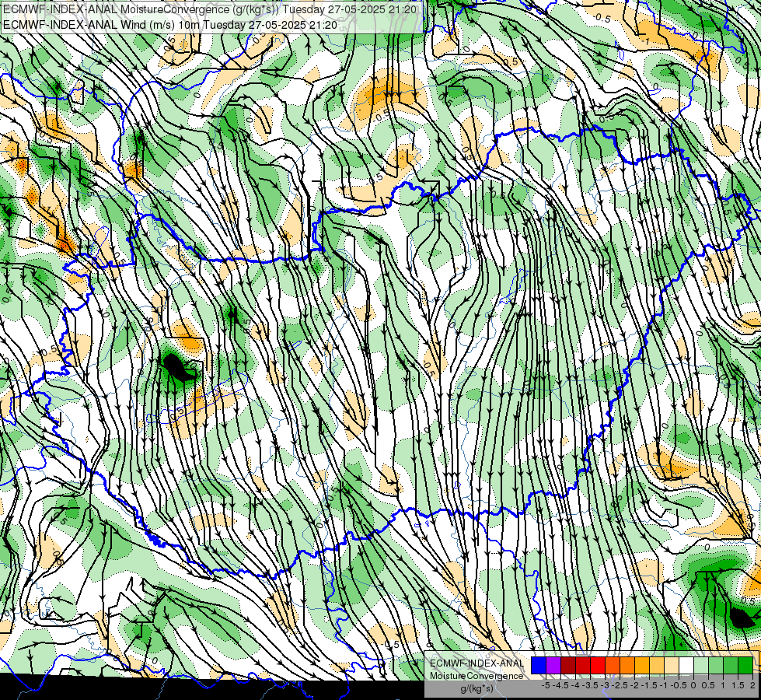
Task: Click the palest green legend swatch
Action: pyautogui.click(x=701, y=666)
